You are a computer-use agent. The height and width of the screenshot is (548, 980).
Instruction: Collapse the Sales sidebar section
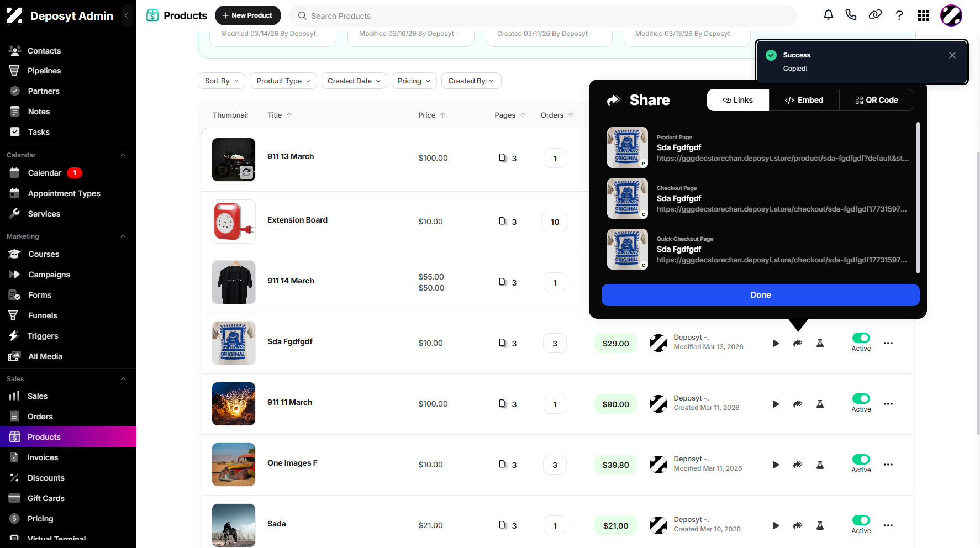(123, 379)
